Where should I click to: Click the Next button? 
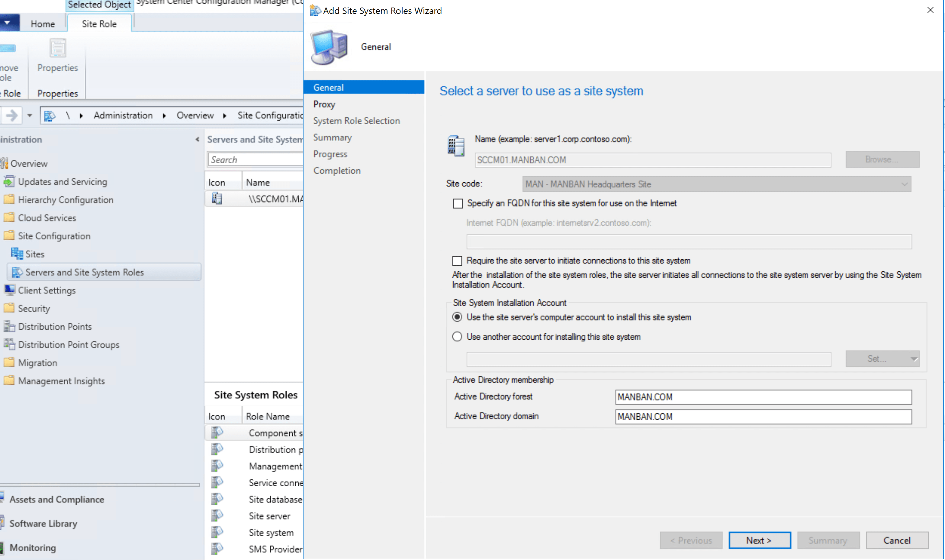(759, 540)
